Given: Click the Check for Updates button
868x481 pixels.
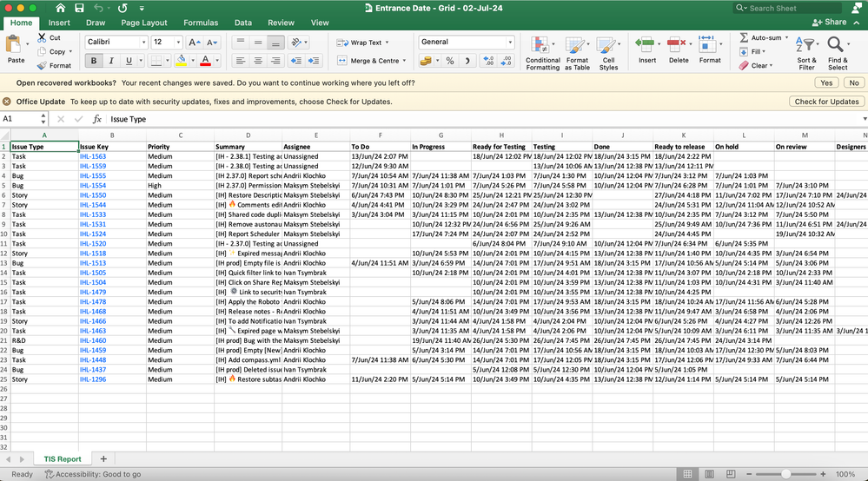Looking at the screenshot, I should (826, 102).
